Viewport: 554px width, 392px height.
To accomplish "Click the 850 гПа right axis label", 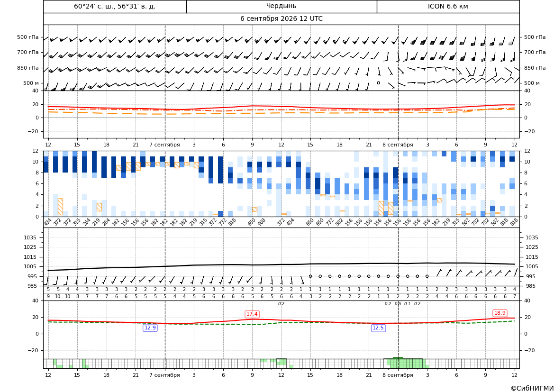I will [x=535, y=68].
